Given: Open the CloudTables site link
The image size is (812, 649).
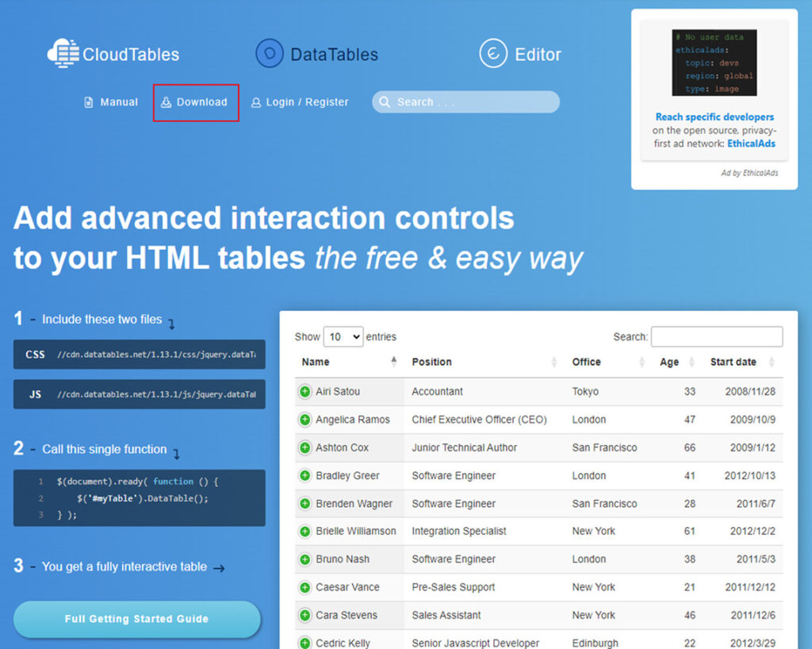Looking at the screenshot, I should [x=113, y=54].
